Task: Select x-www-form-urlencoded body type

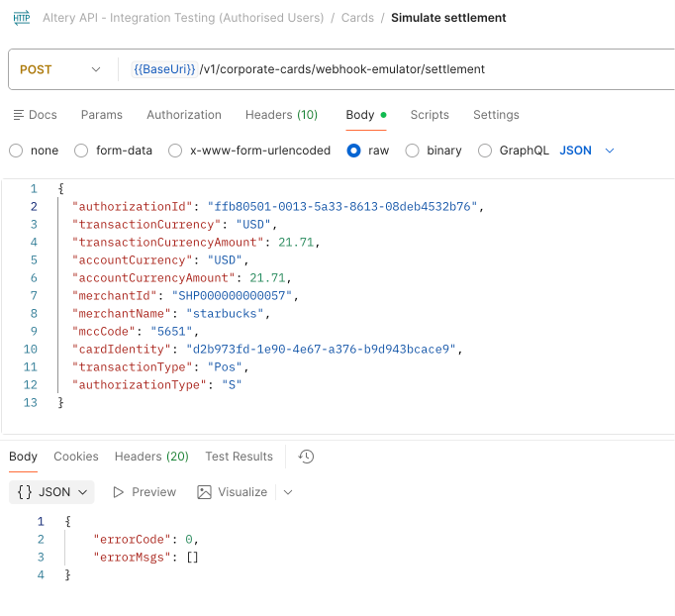Action: click(x=175, y=151)
